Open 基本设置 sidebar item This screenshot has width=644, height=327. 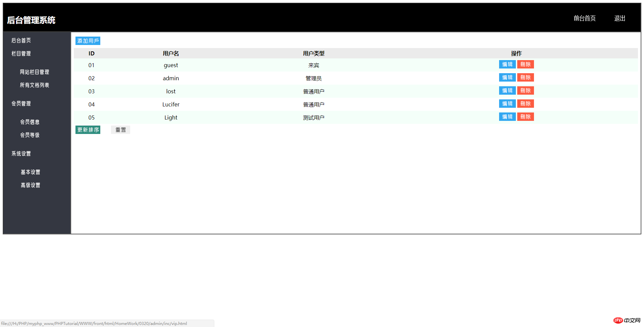(x=30, y=172)
